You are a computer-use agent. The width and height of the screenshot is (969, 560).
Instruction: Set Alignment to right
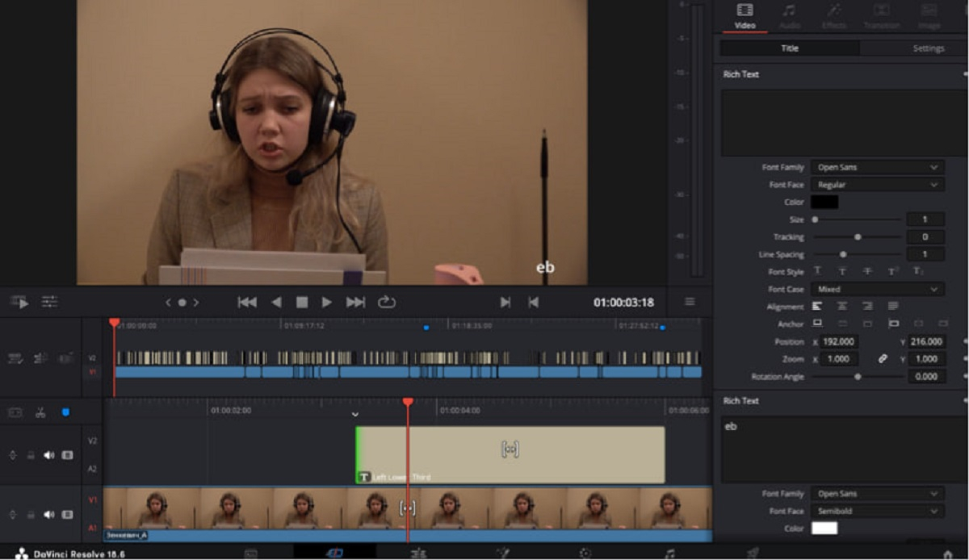point(868,307)
